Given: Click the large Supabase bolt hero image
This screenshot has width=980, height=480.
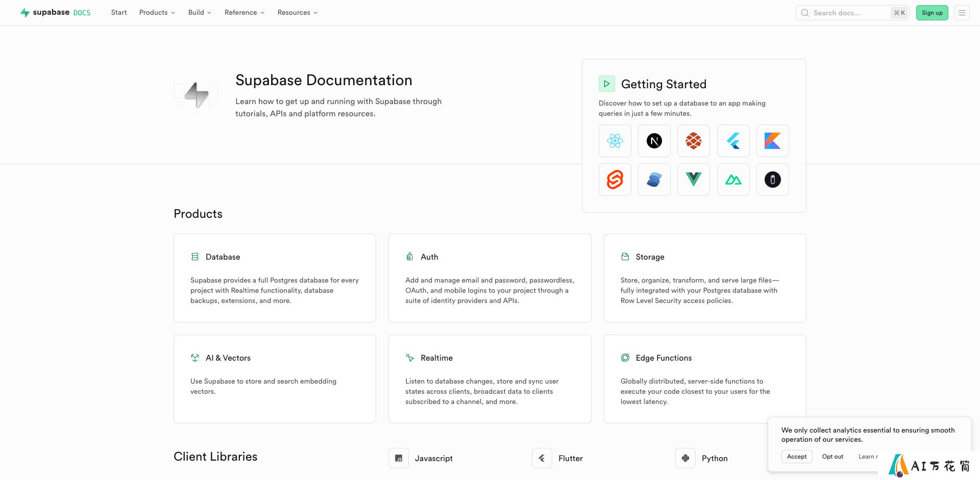Looking at the screenshot, I should click(197, 94).
